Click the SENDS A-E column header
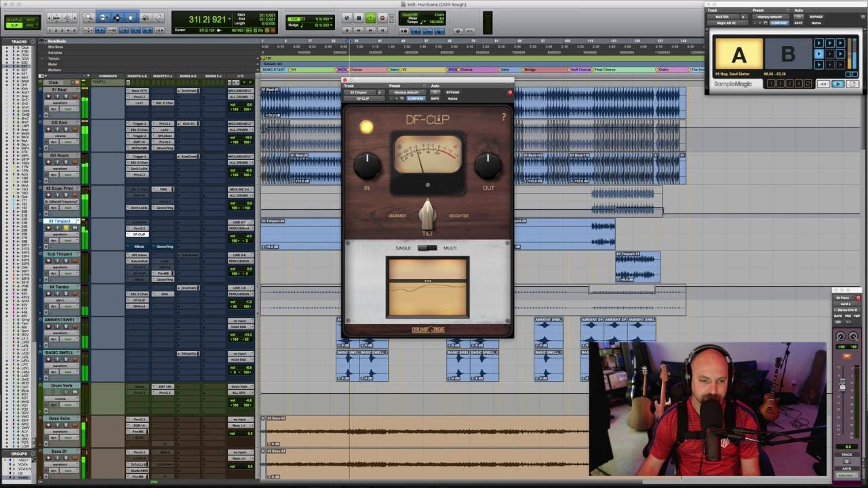Viewport: 868px width, 488px height. pyautogui.click(x=188, y=76)
